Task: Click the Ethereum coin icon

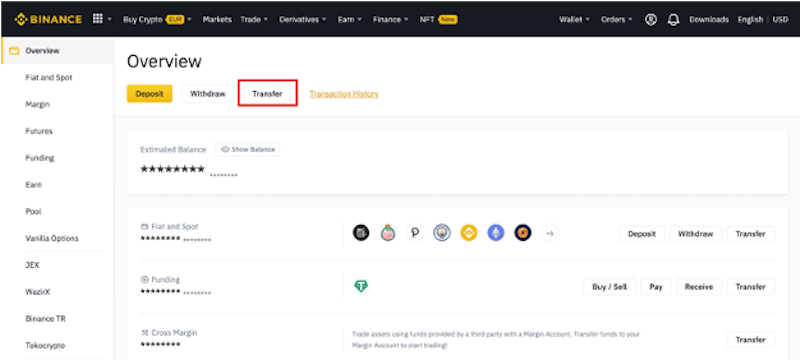Action: coord(496,233)
